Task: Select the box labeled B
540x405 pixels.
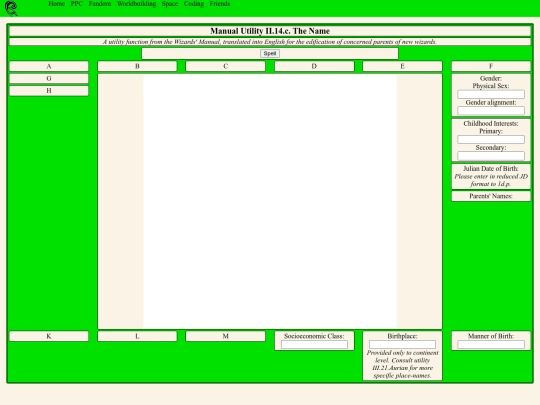Action: (137, 66)
